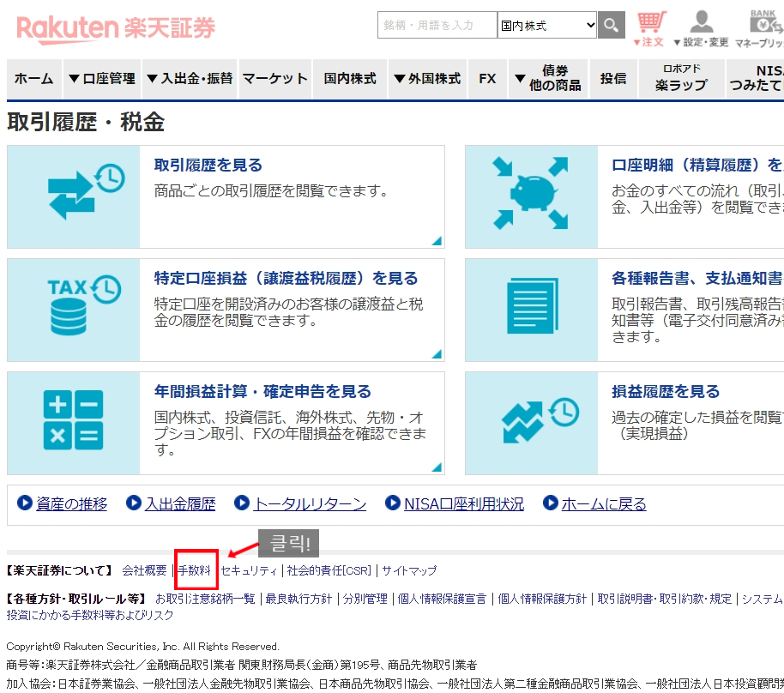The image size is (784, 693).
Task: Open the 社会的責任[CSR] footer link
Action: [329, 570]
